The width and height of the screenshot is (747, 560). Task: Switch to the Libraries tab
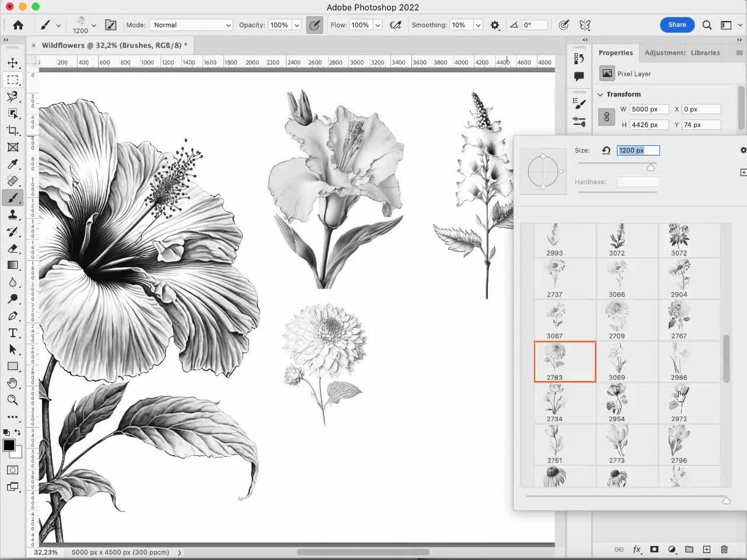click(705, 52)
